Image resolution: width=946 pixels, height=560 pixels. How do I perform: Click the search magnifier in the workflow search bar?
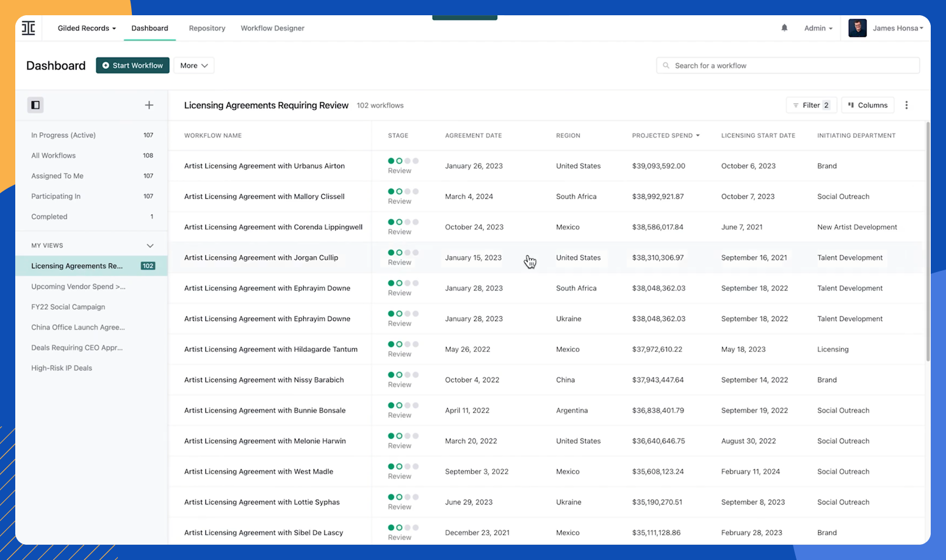665,65
